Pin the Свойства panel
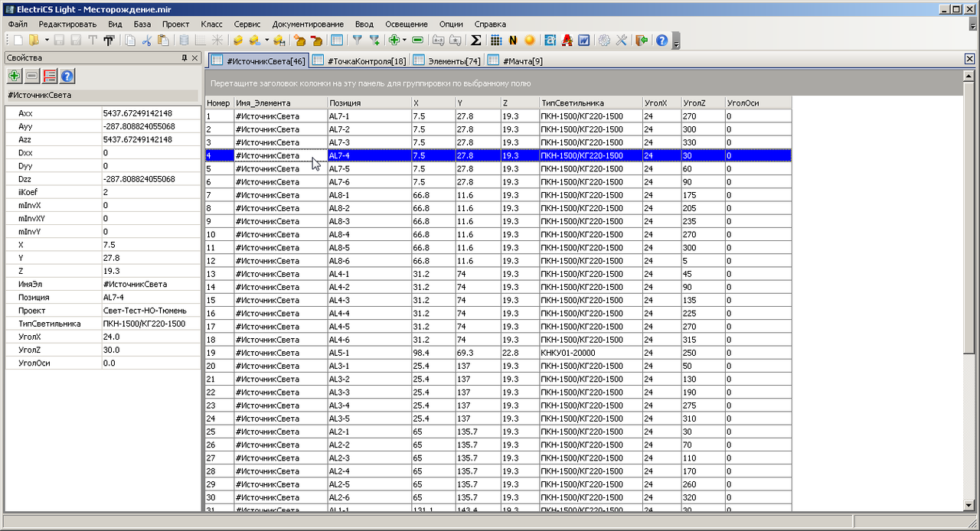Viewport: 980px width, 531px height. [x=184, y=57]
